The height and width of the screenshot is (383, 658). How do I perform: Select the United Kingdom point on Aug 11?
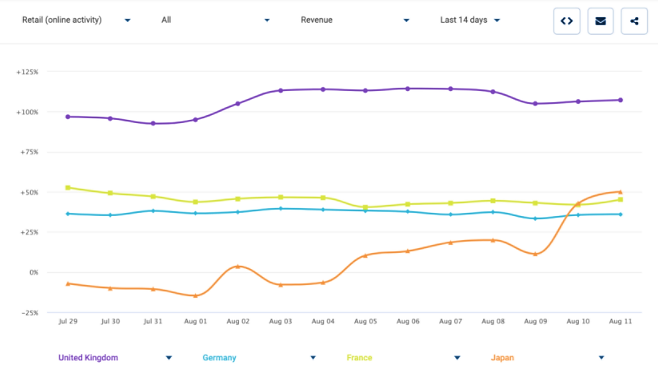(620, 100)
